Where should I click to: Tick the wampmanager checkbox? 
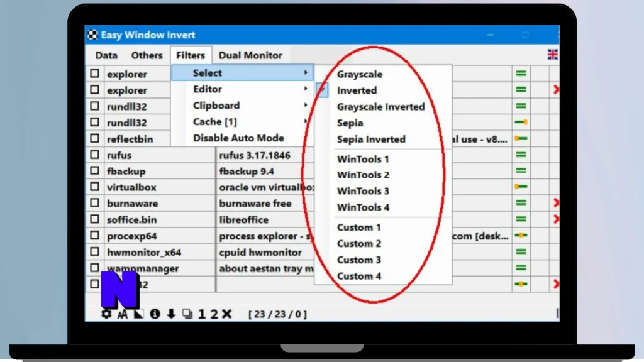point(94,268)
